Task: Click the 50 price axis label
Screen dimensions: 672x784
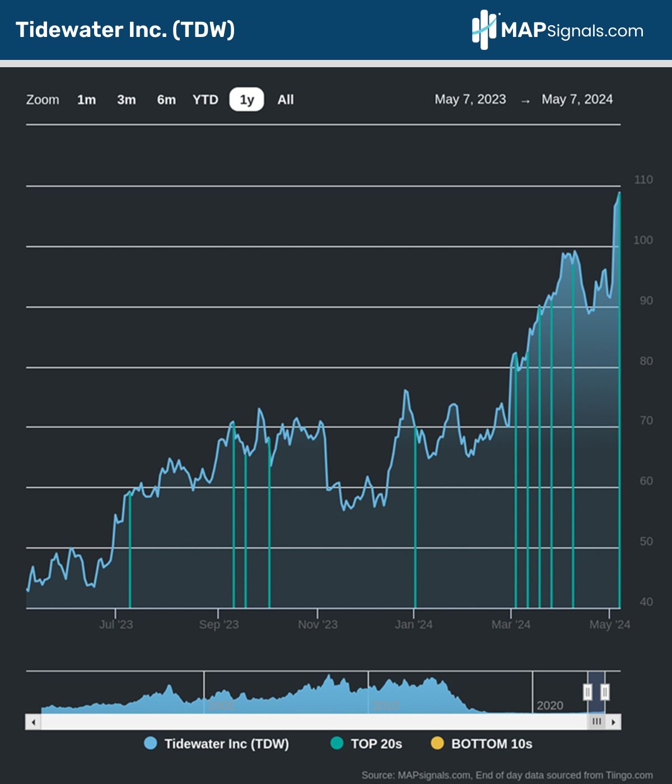Action: click(646, 542)
